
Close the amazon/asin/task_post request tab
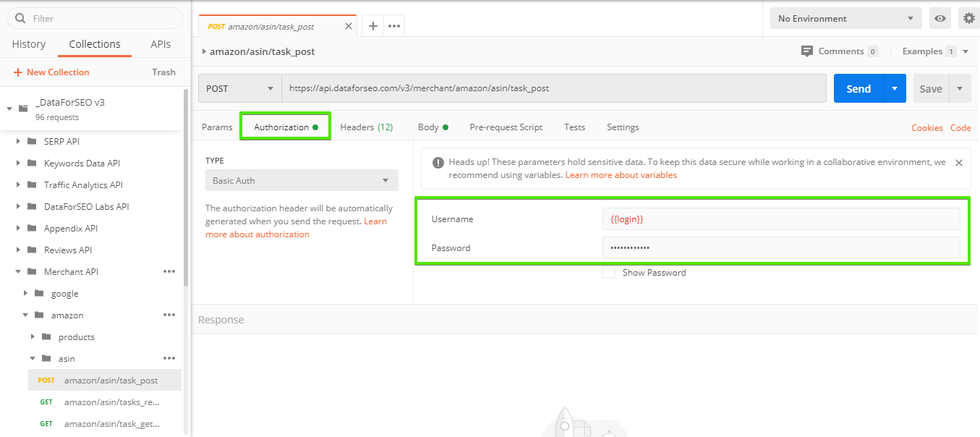pos(349,26)
